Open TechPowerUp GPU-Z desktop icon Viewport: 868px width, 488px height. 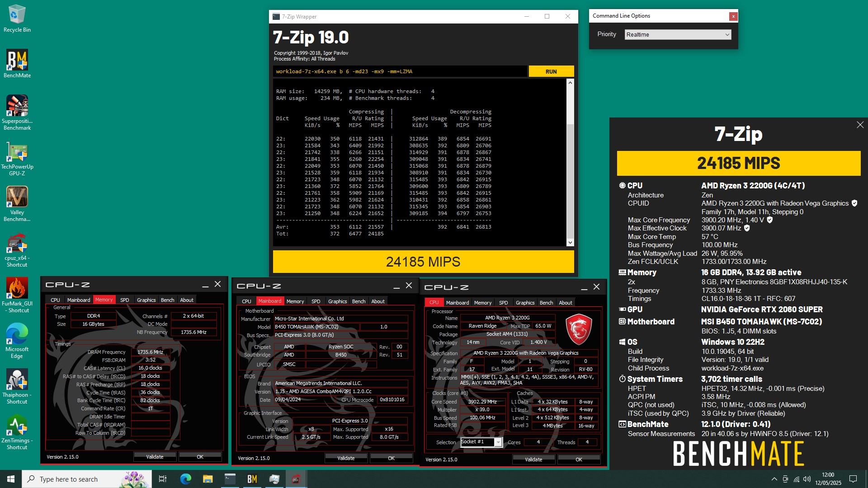pos(17,159)
